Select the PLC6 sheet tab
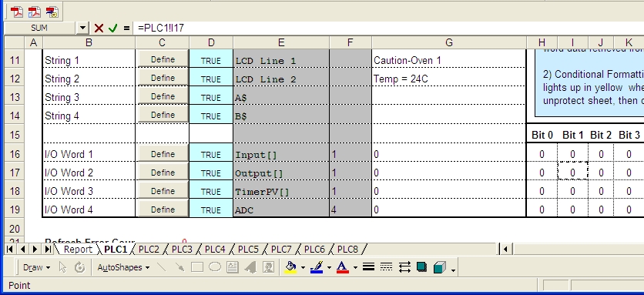Viewport: 644px width, 295px height. point(314,249)
